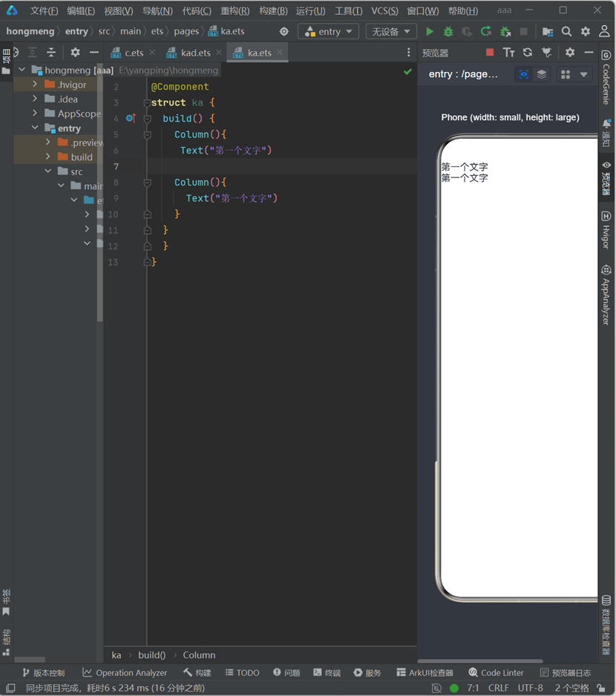
Task: Open the 无设备 device dropdown
Action: click(391, 31)
